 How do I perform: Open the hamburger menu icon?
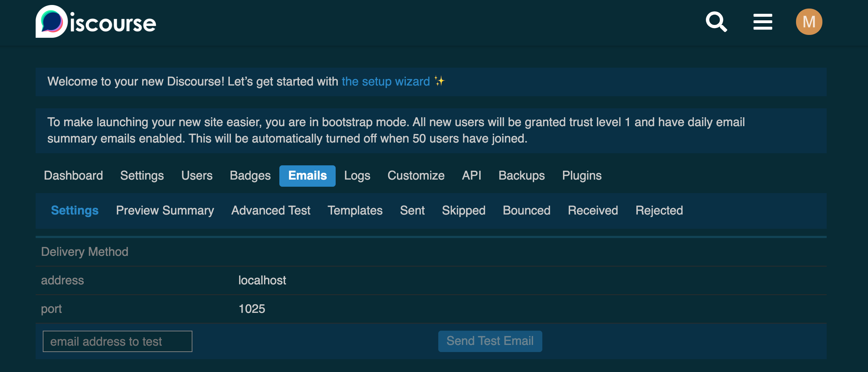(763, 22)
